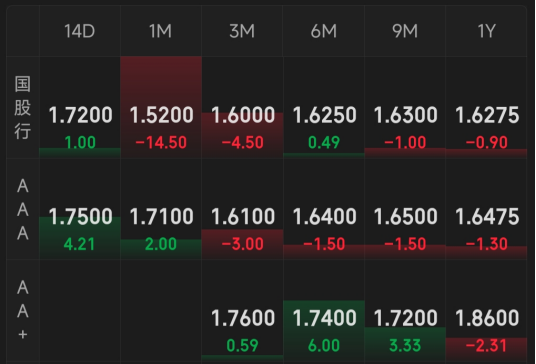Select the AAA 1Y rate 1.6475
This screenshot has width=536, height=364.
(487, 216)
